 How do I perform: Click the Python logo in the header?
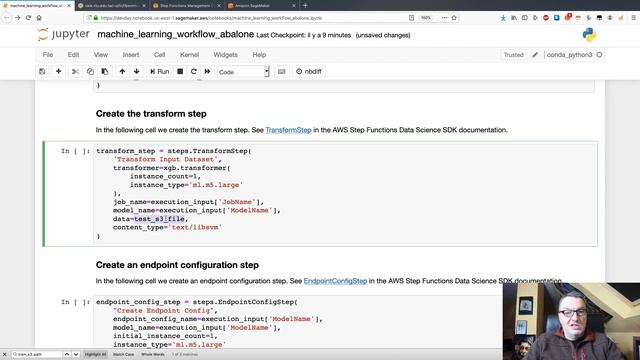point(589,35)
